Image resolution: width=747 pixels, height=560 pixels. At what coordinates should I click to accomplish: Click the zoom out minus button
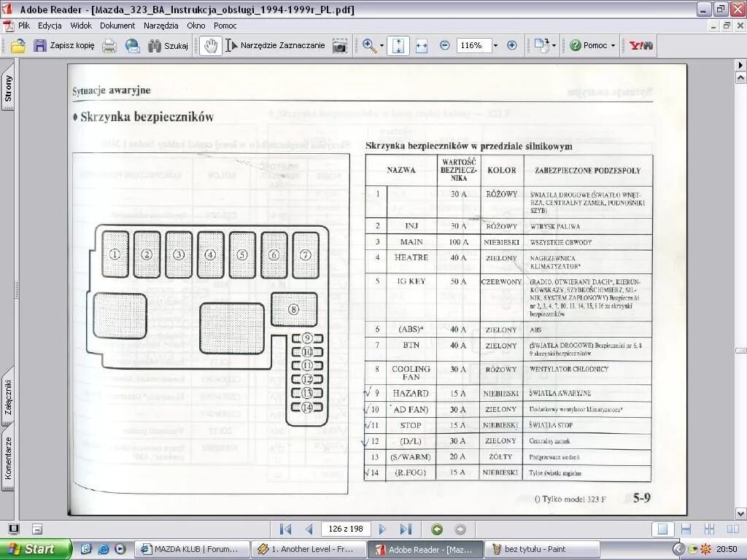tap(444, 46)
